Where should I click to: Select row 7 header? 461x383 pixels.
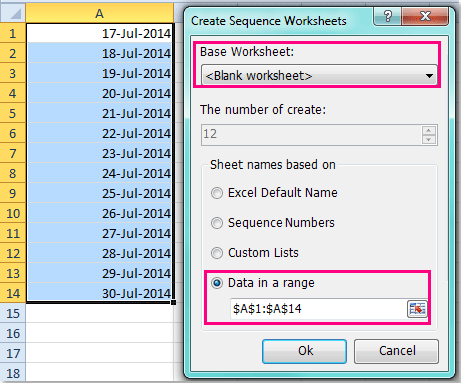[13, 153]
